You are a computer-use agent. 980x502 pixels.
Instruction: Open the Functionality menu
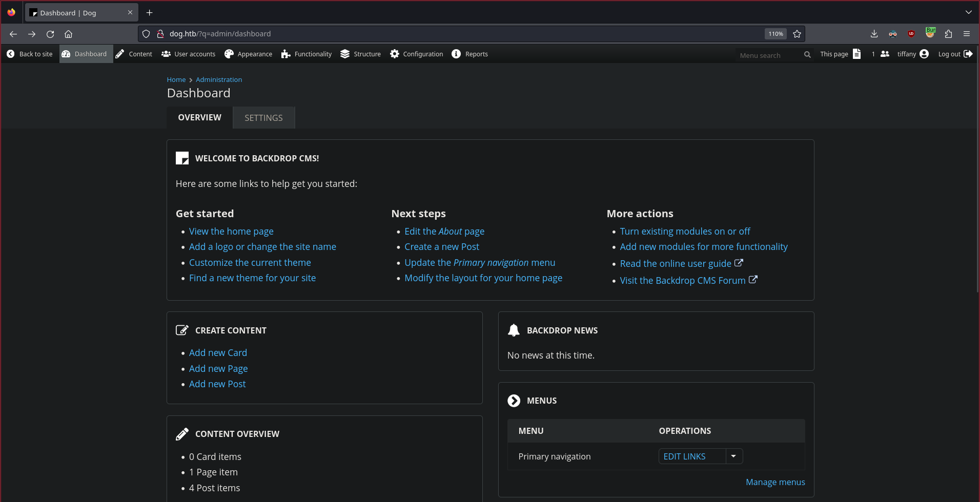[307, 54]
